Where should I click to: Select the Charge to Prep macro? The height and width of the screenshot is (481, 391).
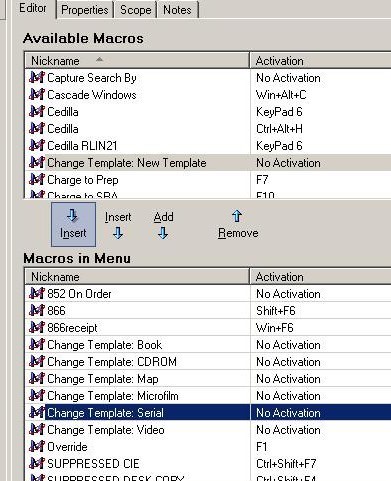[83, 180]
